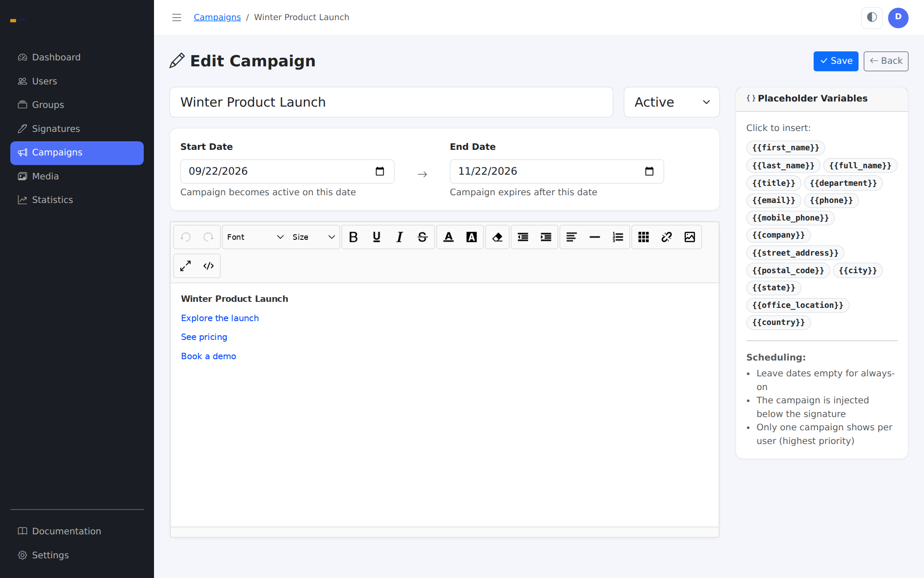Open the Size dropdown

(314, 237)
